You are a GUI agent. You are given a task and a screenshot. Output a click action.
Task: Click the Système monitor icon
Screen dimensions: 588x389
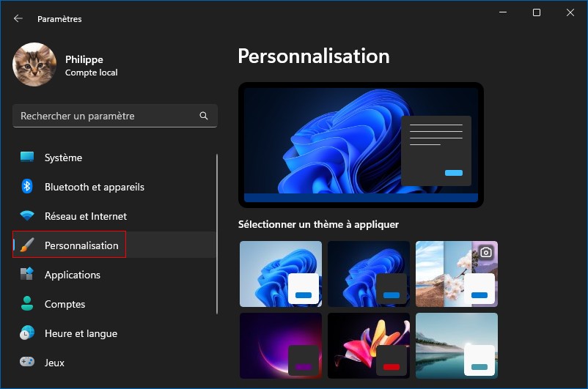tap(27, 158)
